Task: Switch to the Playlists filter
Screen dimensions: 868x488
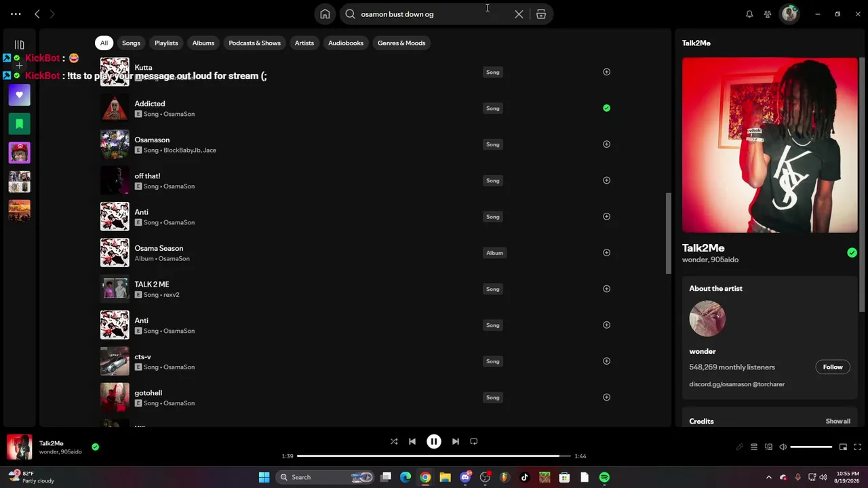Action: [x=166, y=43]
